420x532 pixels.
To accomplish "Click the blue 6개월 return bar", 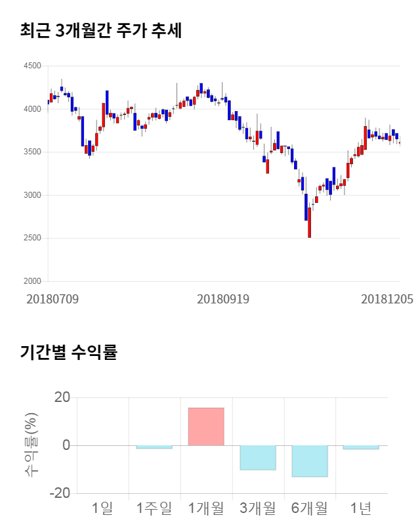I will 310,461.
